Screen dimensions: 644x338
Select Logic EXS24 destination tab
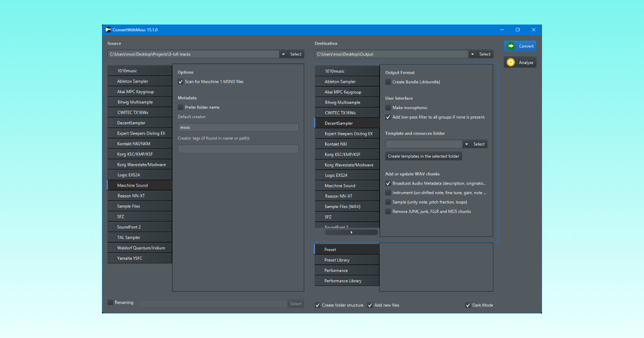347,175
